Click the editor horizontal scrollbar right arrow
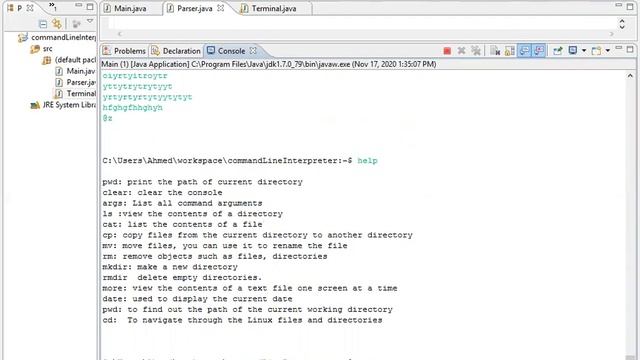Image resolution: width=640 pixels, height=360 pixels. tap(611, 34)
